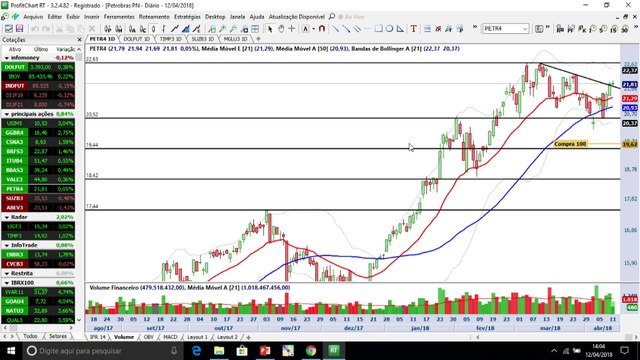Click the zoom out magnifier icon
This screenshot has height=360, width=640.
click(233, 29)
